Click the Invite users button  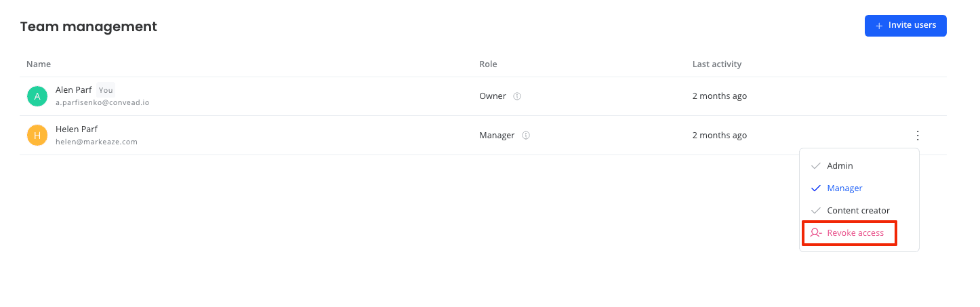905,26
